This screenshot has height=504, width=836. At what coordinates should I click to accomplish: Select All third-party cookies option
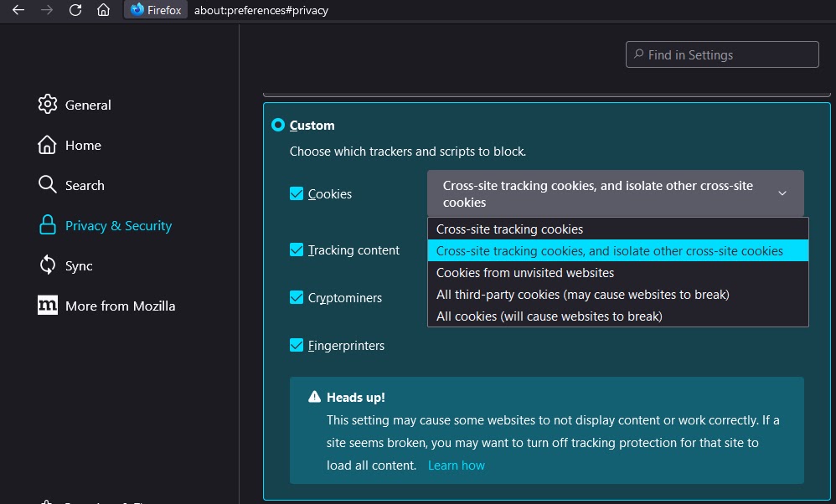[x=582, y=295]
